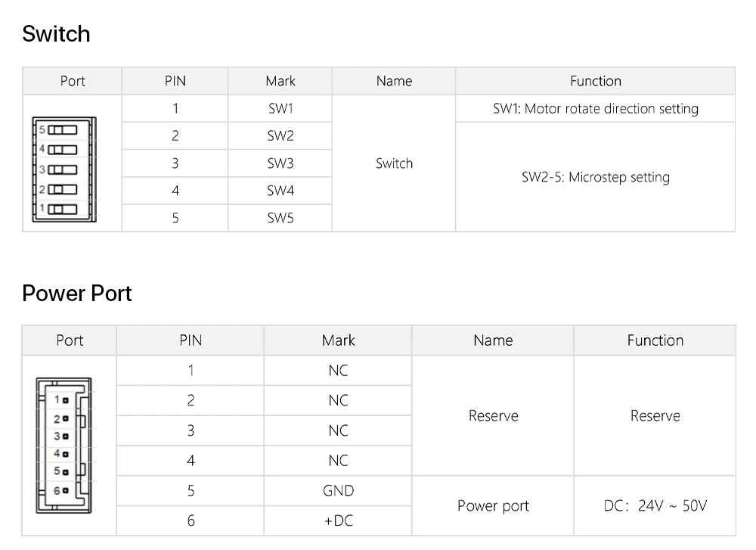Screen dimensions: 756x550
Task: Click the "Power port" name cell
Action: click(x=493, y=505)
